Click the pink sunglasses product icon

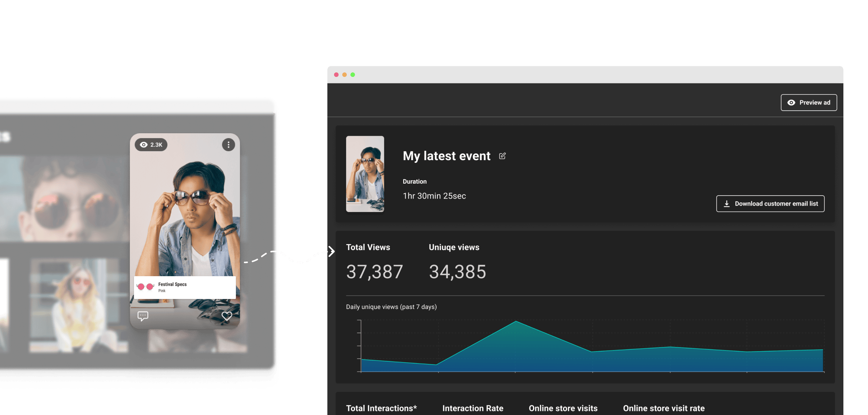pyautogui.click(x=145, y=287)
